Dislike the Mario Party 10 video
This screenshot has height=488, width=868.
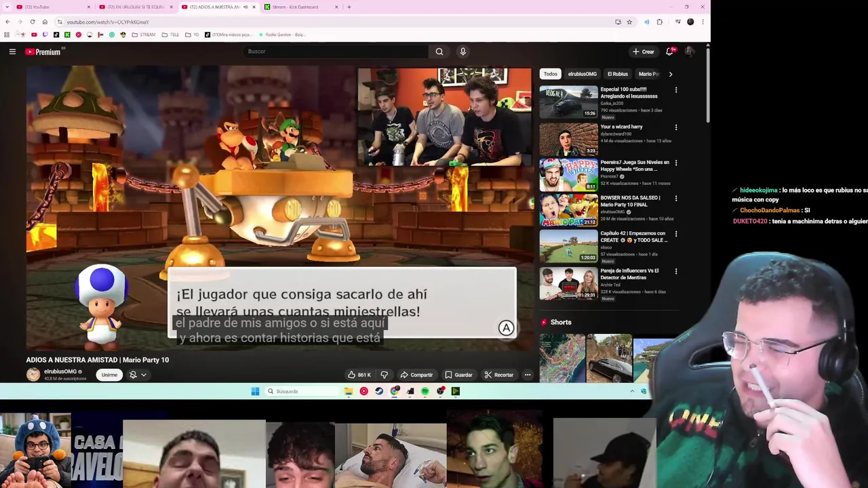(384, 375)
